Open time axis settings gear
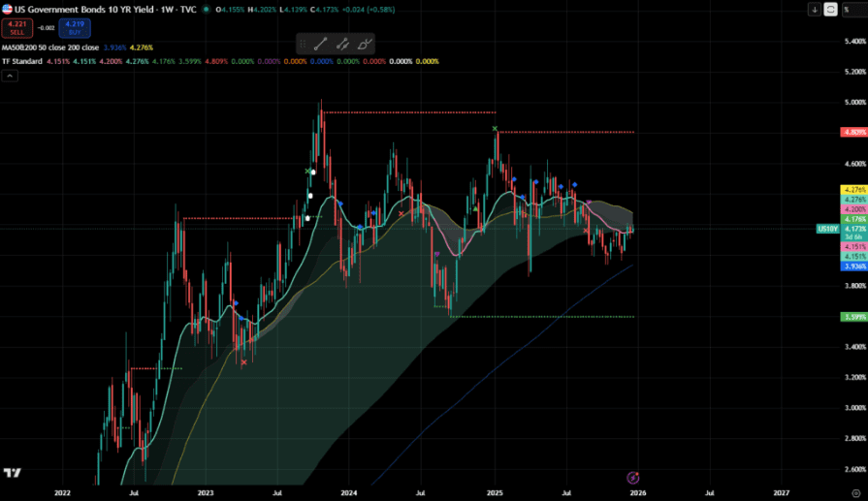 [x=854, y=493]
